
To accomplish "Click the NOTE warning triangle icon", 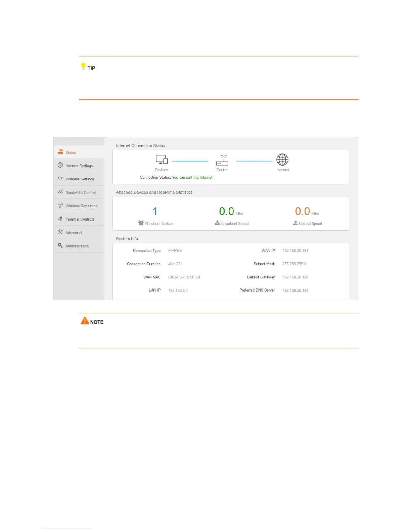I will [x=85, y=321].
